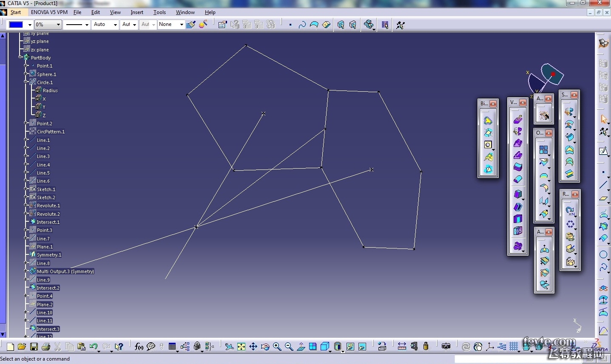Click the Line tool in right toolbar
This screenshot has height=364, width=611.
point(603,185)
